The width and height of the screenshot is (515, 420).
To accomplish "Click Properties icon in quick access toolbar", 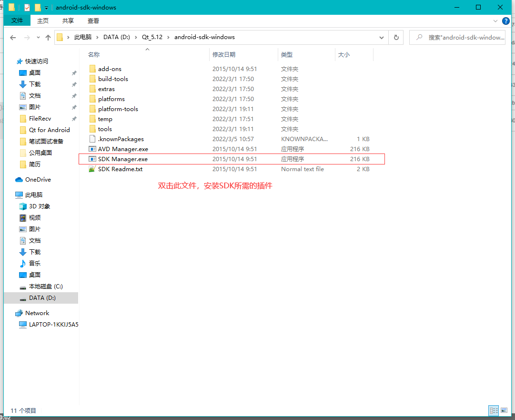I will [x=27, y=7].
